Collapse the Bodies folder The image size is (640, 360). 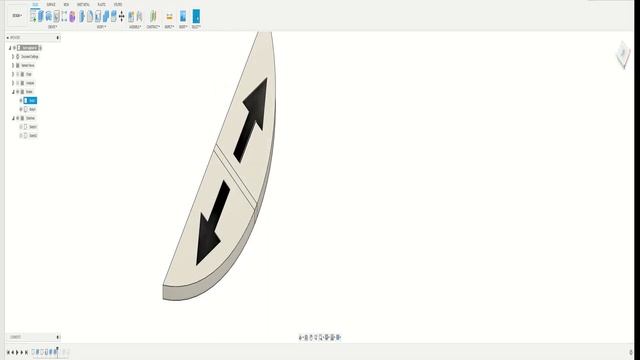coord(13,92)
